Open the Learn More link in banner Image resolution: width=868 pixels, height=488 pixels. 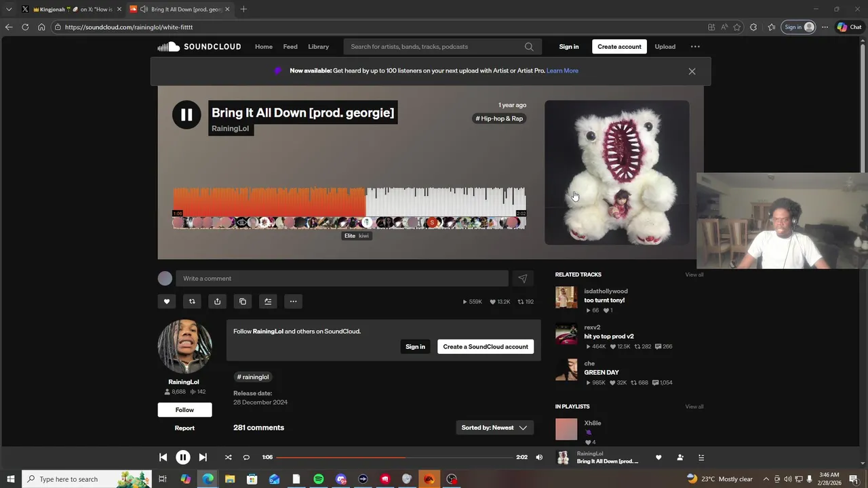tap(562, 70)
